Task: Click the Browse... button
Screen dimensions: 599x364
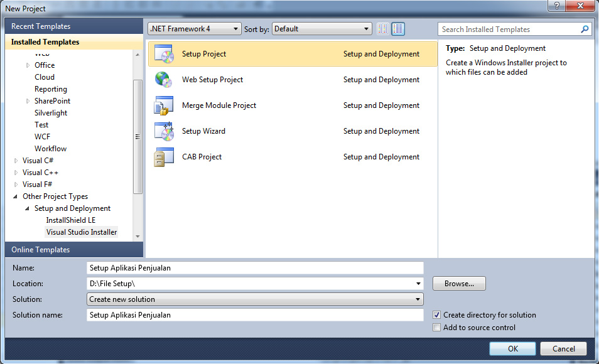Action: point(459,284)
